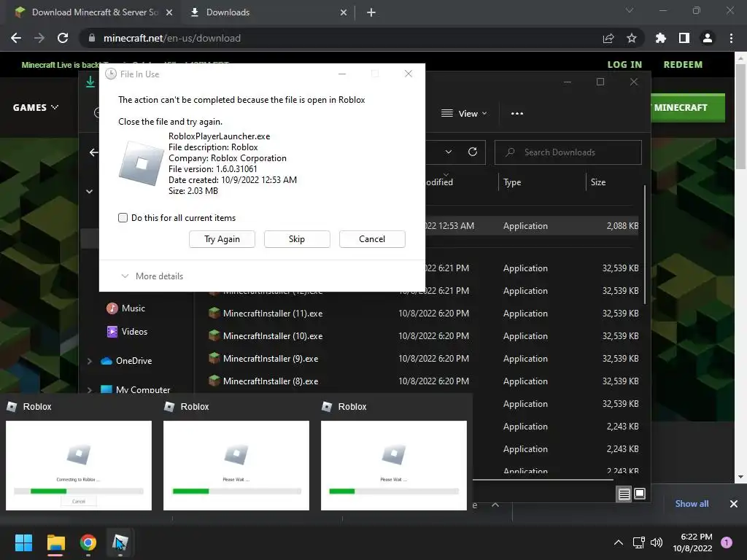Open notification badge in tray
The width and height of the screenshot is (747, 560).
(727, 542)
